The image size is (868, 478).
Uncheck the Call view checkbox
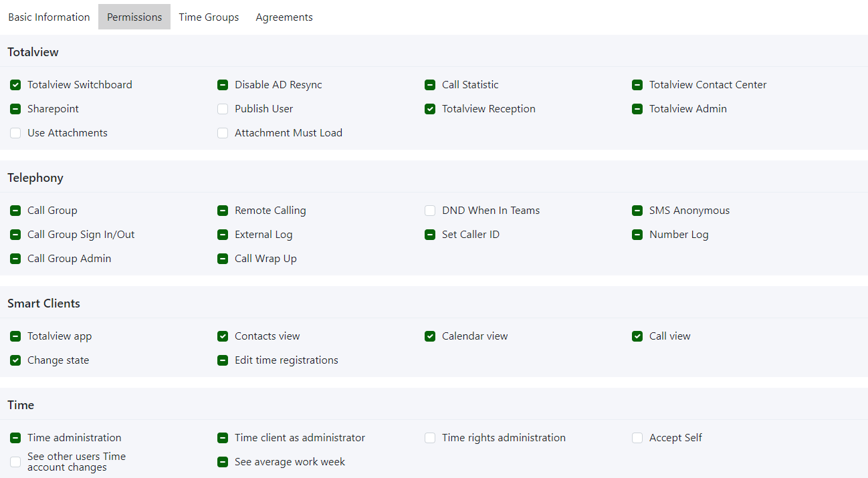point(637,336)
